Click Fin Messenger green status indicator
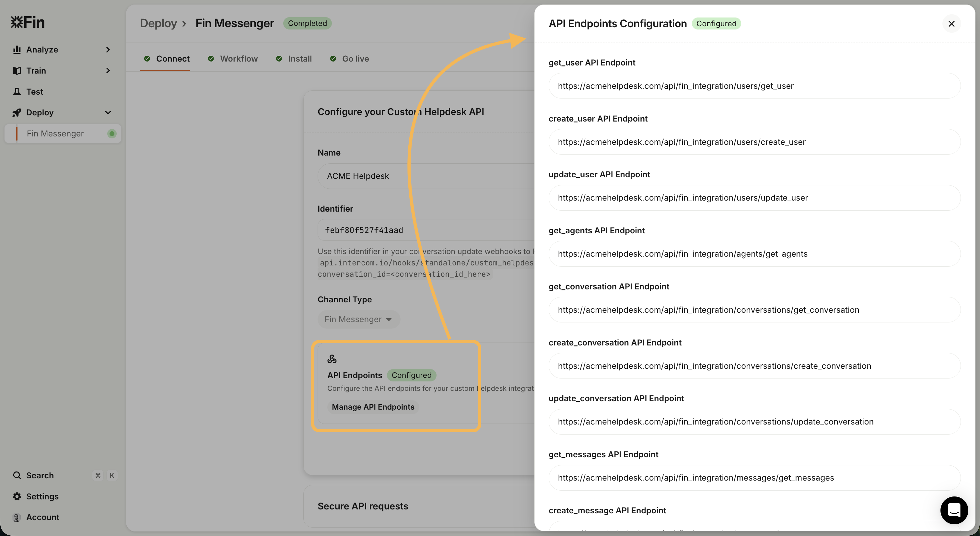The height and width of the screenshot is (536, 980). click(x=111, y=134)
